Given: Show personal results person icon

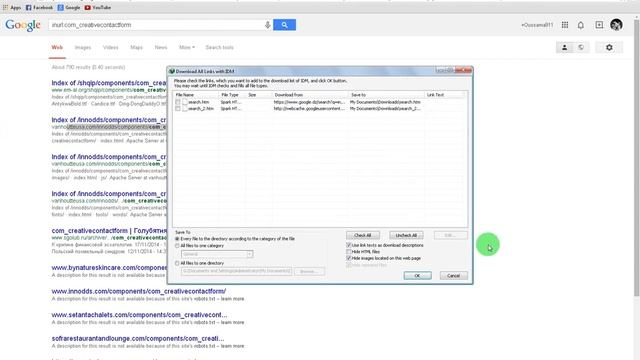Looking at the screenshot, I should coord(564,47).
